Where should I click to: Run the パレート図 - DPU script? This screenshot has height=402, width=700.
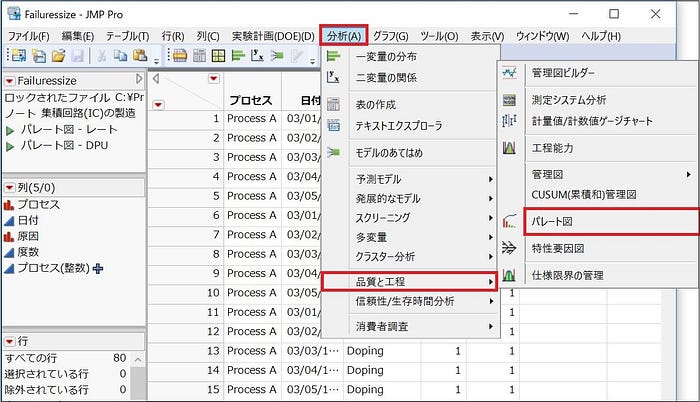point(10,146)
